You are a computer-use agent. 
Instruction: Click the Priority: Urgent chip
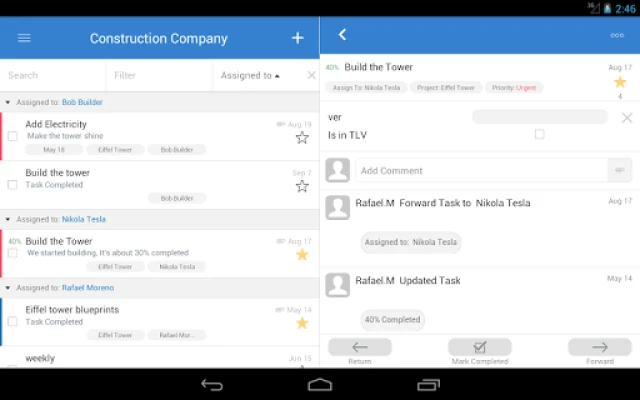click(x=514, y=88)
